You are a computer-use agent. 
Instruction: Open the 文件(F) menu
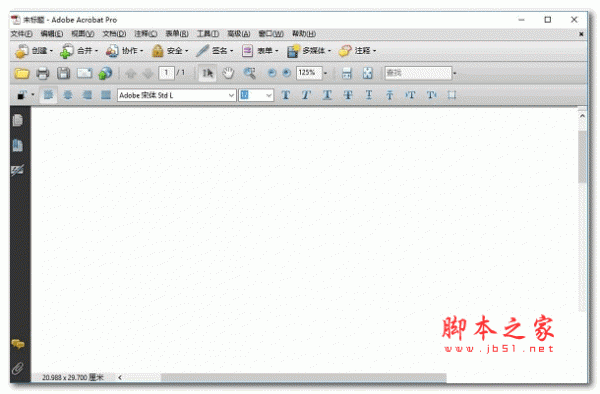click(x=21, y=34)
